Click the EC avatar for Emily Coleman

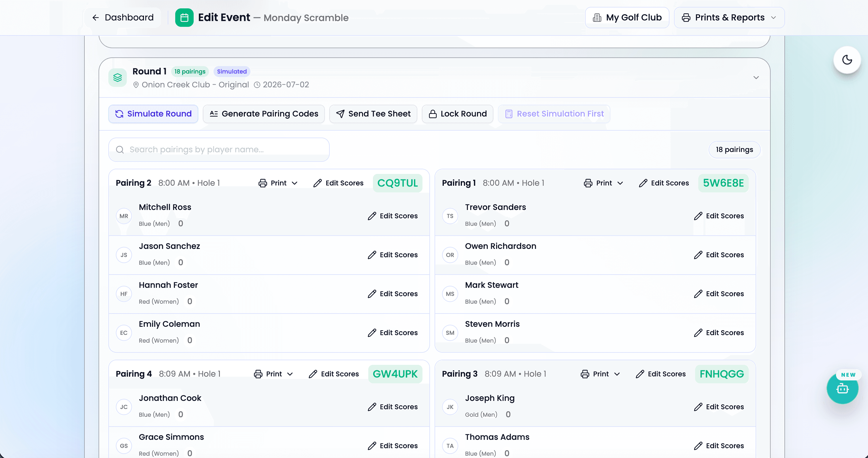pos(124,333)
